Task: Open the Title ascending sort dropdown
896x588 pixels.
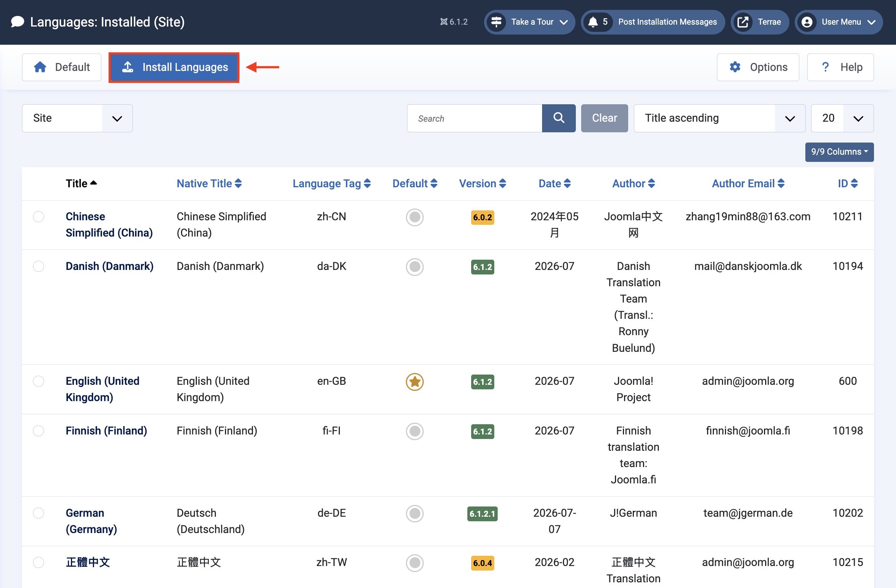Action: tap(719, 118)
